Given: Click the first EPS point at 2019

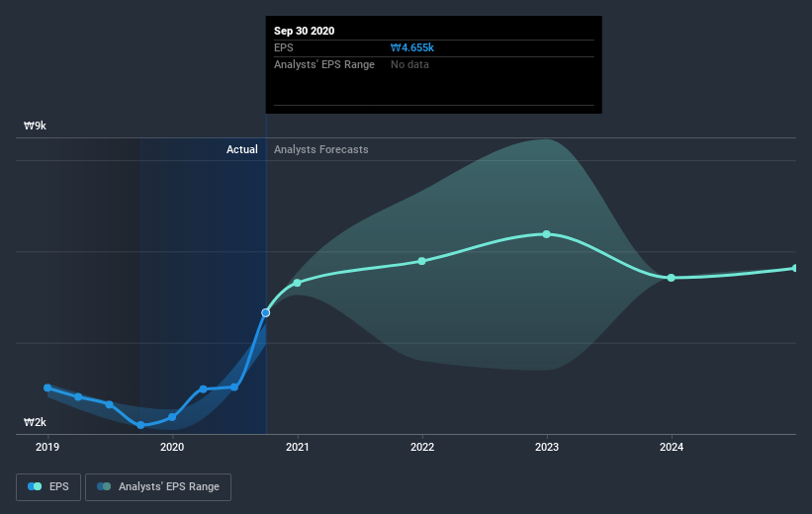Looking at the screenshot, I should (x=47, y=387).
